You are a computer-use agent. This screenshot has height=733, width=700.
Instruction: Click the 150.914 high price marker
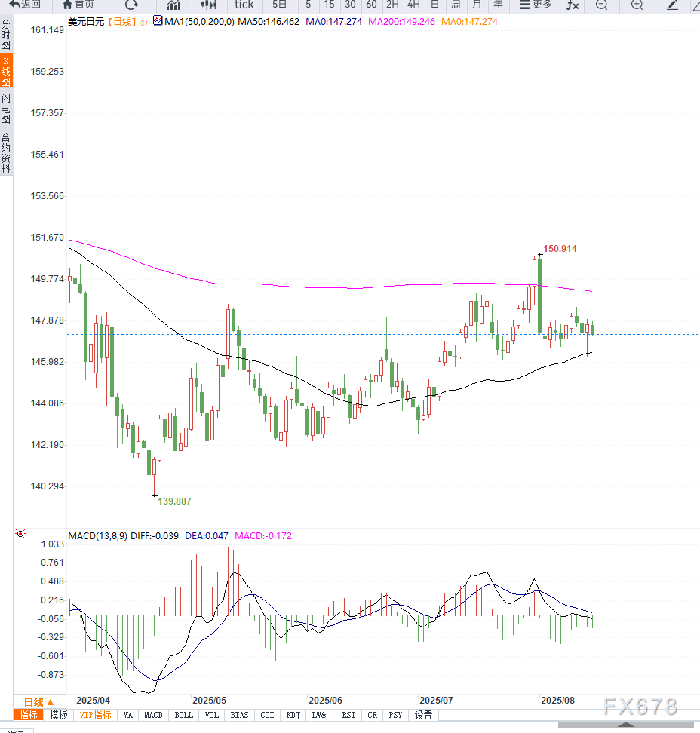pos(559,249)
